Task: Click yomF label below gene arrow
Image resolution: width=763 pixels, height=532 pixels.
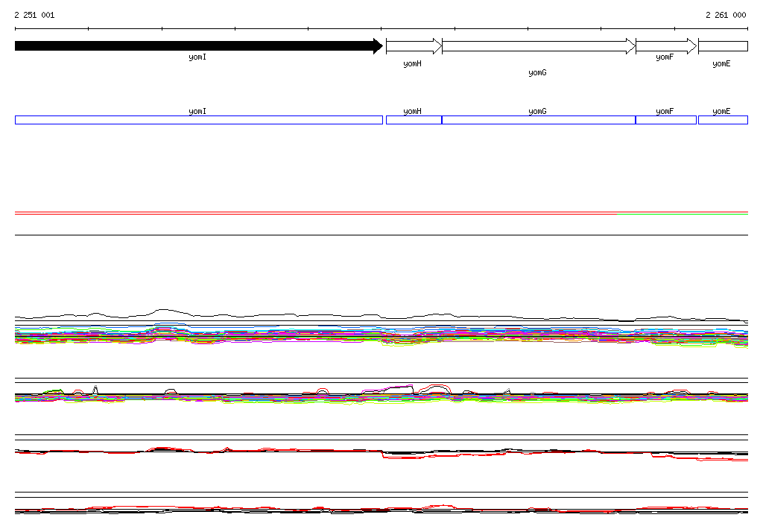Action: pyautogui.click(x=665, y=57)
